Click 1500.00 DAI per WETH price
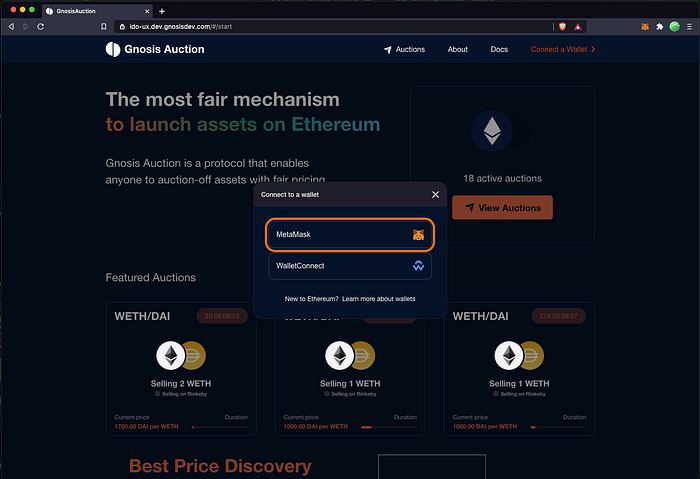 click(x=316, y=427)
